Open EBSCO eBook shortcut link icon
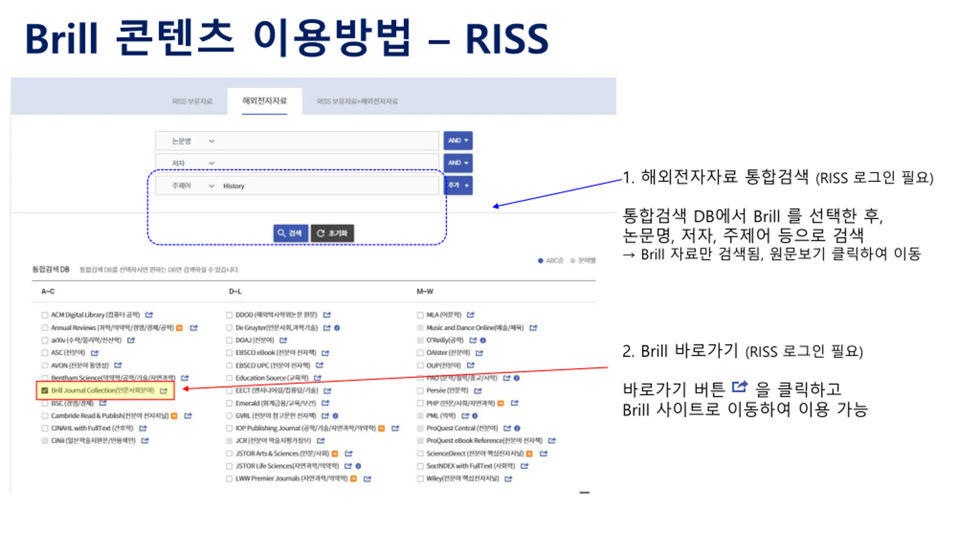 (x=325, y=353)
